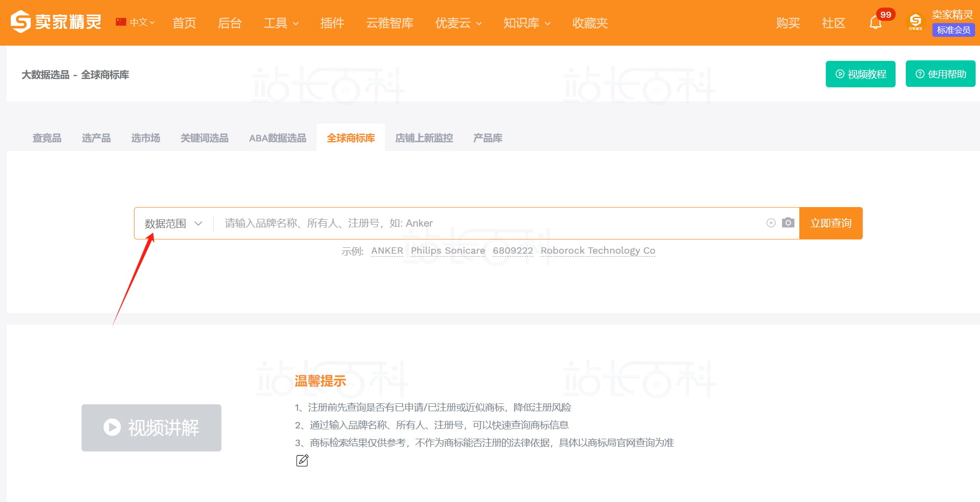The height and width of the screenshot is (502, 980).
Task: Switch to the 产品库 tab
Action: [488, 138]
